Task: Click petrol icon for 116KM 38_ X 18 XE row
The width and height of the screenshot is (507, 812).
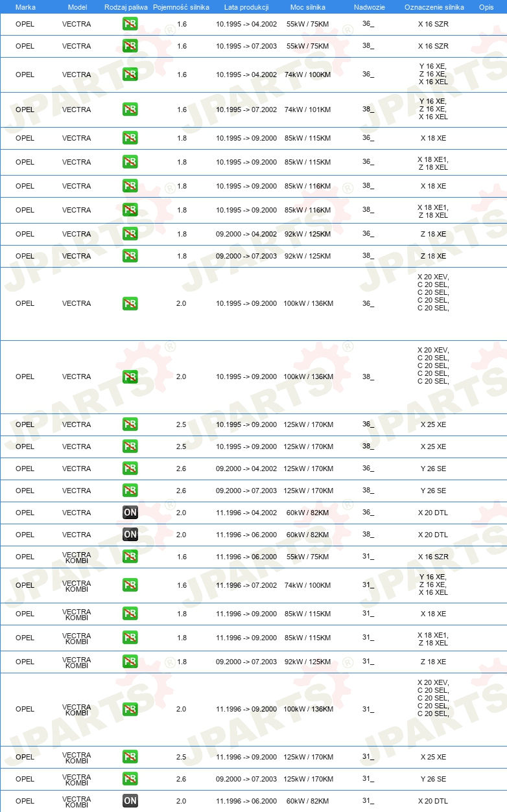Action: 130,186
